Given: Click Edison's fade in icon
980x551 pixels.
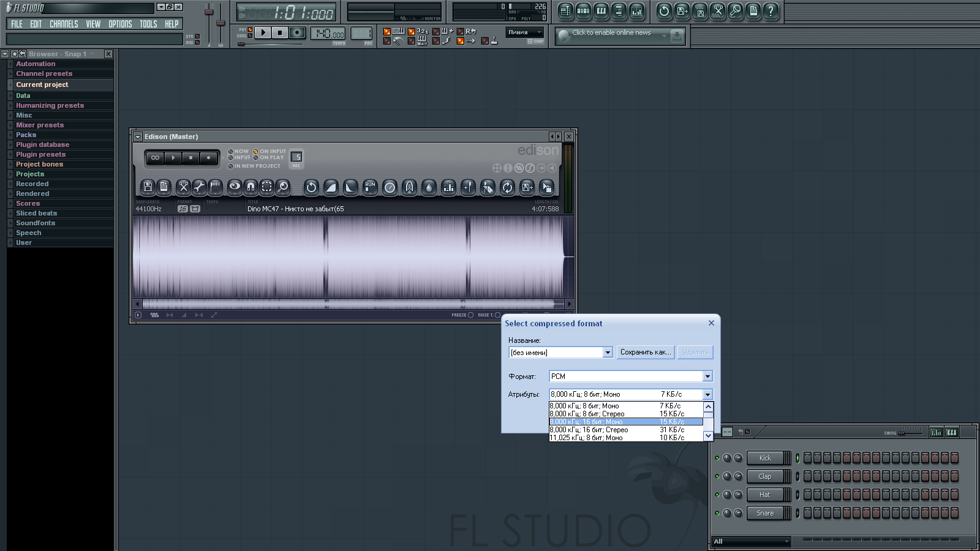Looking at the screenshot, I should click(x=331, y=187).
